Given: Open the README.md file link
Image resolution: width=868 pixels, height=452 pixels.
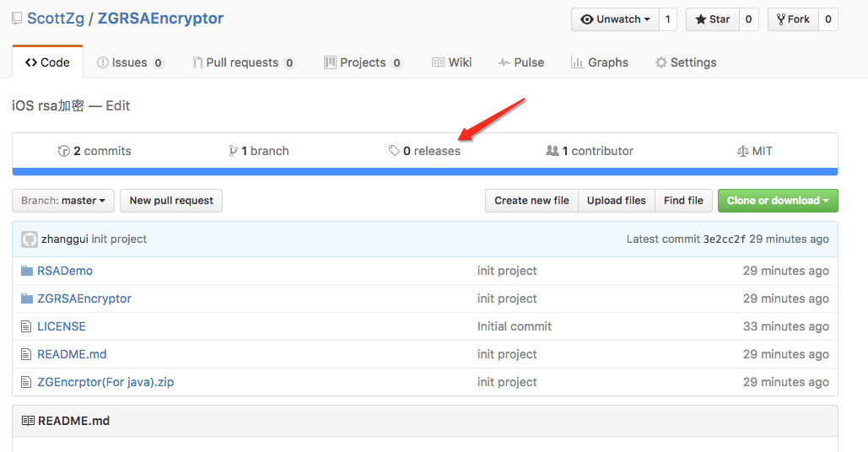Looking at the screenshot, I should click(x=72, y=354).
